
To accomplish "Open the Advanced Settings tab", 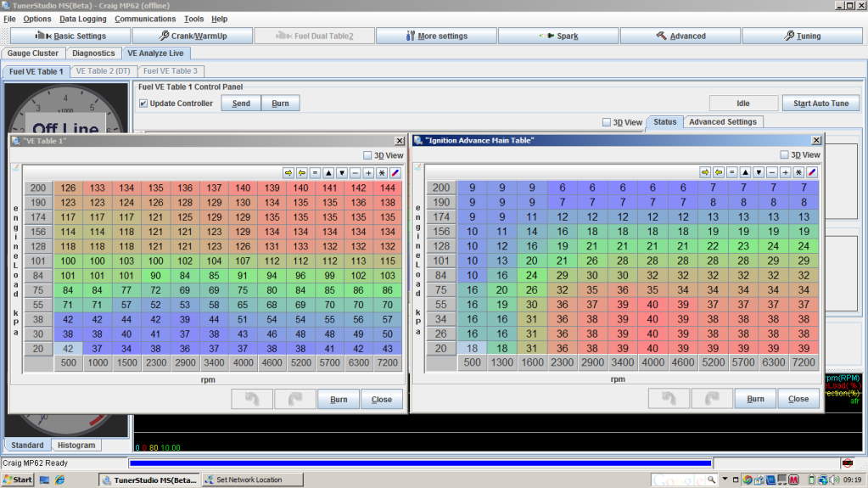I will click(722, 122).
